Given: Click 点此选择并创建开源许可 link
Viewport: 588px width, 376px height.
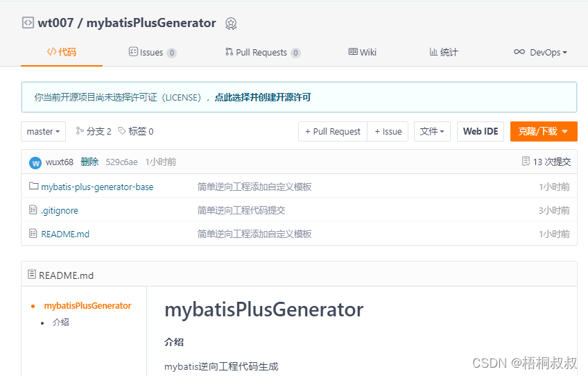Looking at the screenshot, I should coord(263,98).
